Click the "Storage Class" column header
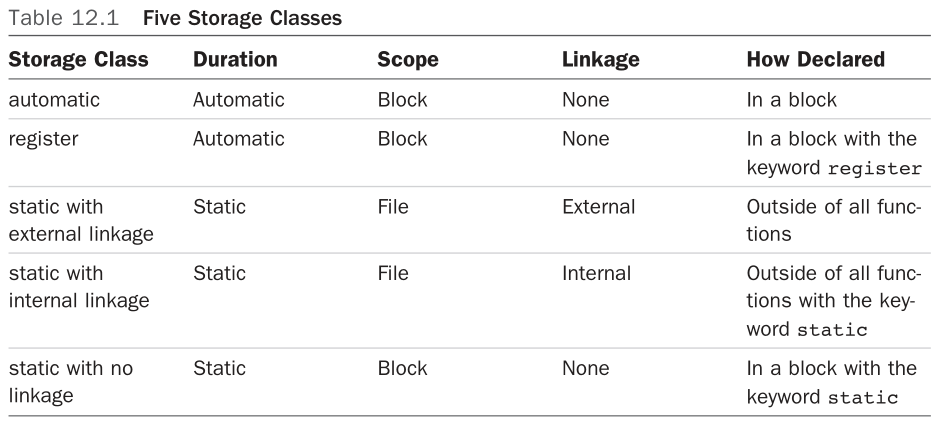The height and width of the screenshot is (428, 943). [x=78, y=60]
